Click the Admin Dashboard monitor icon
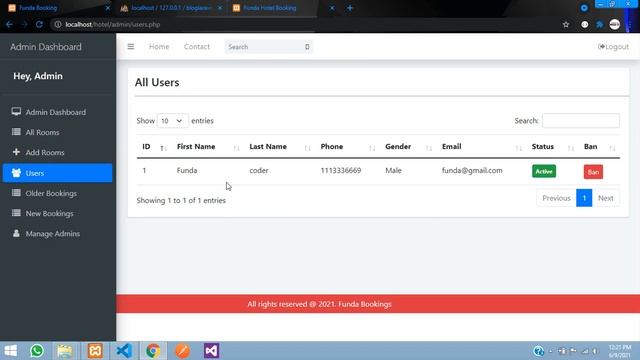The height and width of the screenshot is (360, 640). (x=16, y=111)
